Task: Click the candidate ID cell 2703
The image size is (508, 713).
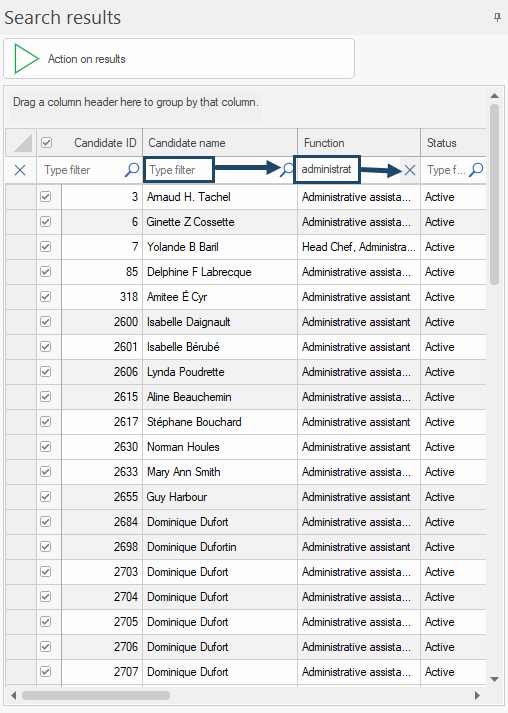Action: (102, 572)
